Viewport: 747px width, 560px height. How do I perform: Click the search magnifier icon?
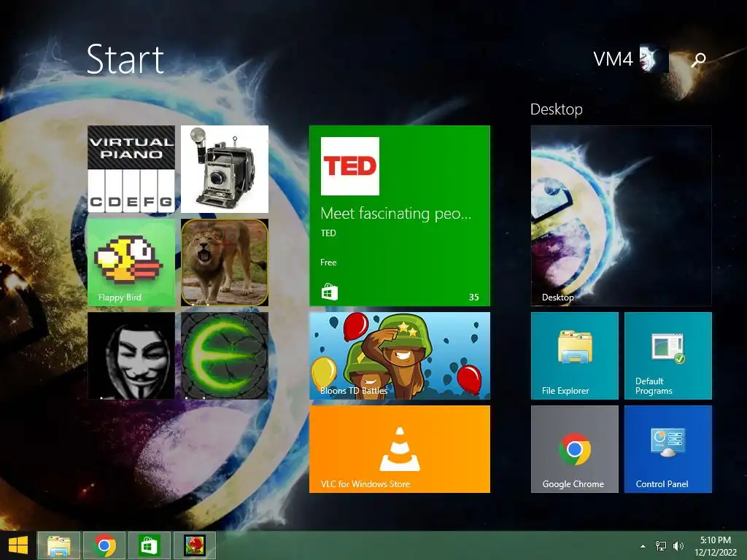tap(699, 60)
